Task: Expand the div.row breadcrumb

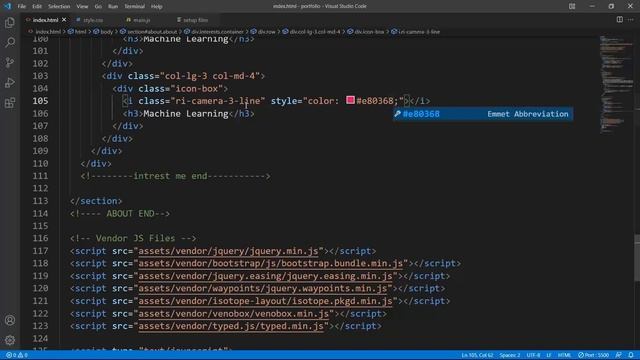Action: coord(267,31)
